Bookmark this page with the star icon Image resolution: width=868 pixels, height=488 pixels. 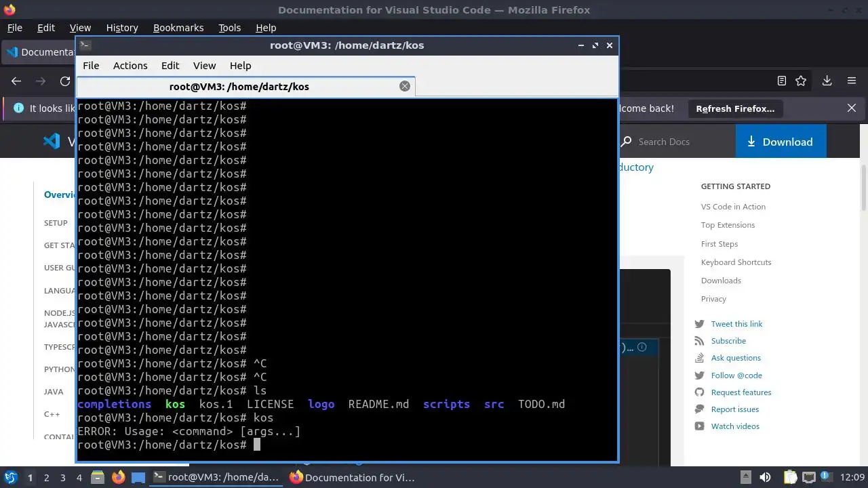click(x=801, y=81)
